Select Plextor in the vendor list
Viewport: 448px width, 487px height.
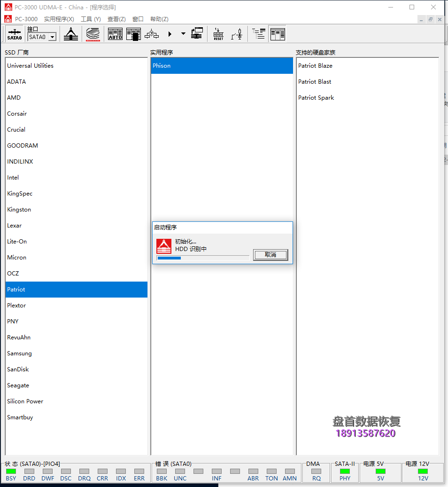(x=77, y=306)
